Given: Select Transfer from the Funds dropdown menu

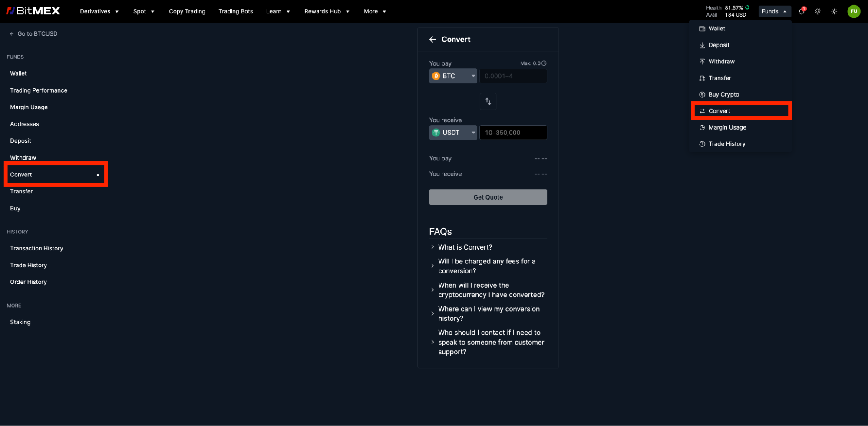Looking at the screenshot, I should tap(719, 78).
